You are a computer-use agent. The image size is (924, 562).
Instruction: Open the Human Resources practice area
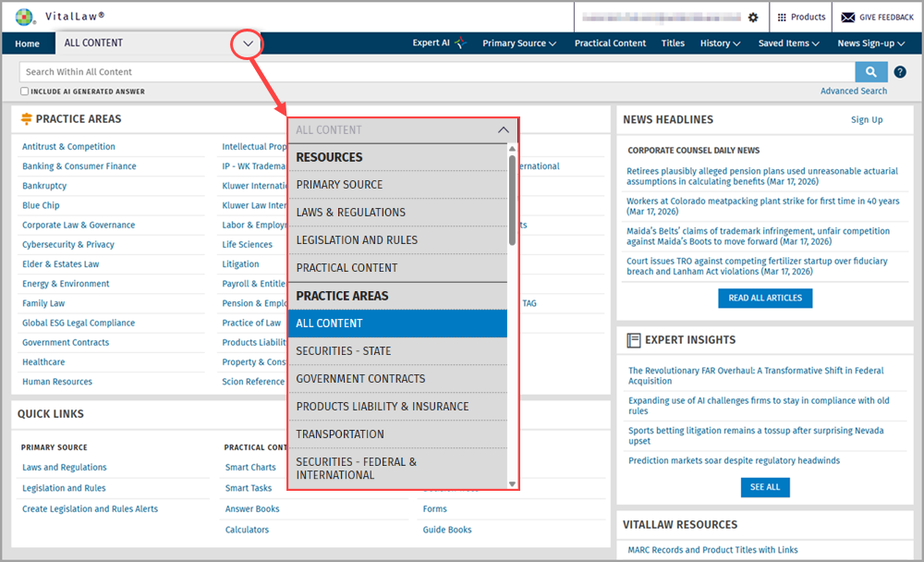coord(57,382)
